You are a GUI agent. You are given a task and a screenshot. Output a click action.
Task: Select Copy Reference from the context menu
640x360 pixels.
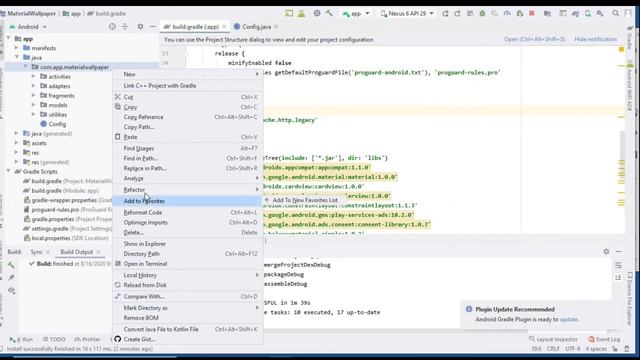pos(188,117)
